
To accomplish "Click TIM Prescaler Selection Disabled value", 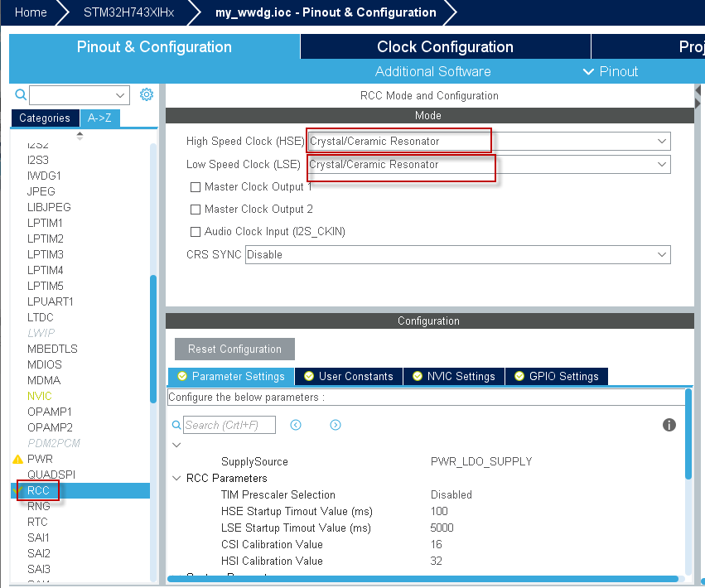I will [x=451, y=494].
